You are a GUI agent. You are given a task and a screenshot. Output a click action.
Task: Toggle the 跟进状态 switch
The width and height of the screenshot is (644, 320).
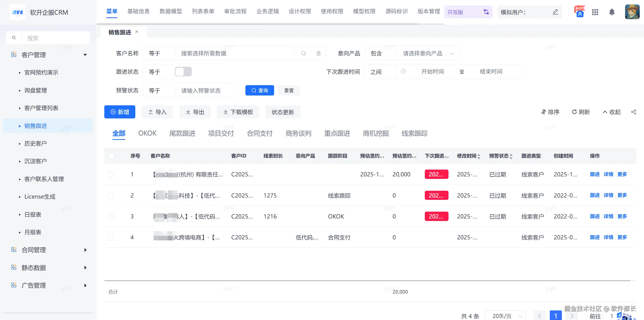coord(183,72)
